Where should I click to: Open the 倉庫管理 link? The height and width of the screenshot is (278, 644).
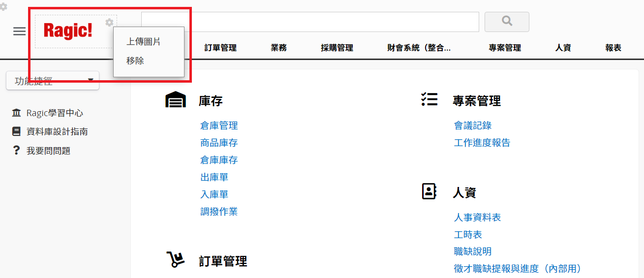click(219, 125)
